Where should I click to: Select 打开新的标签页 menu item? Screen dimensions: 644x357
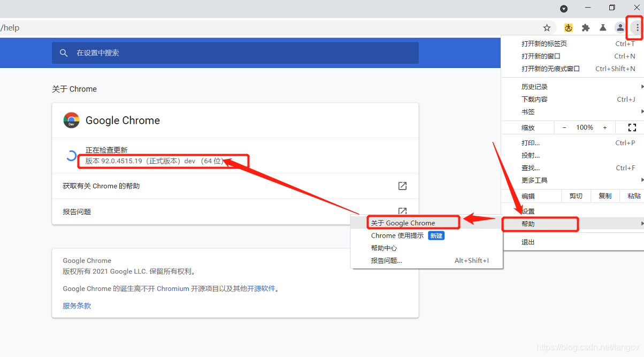click(x=572, y=44)
